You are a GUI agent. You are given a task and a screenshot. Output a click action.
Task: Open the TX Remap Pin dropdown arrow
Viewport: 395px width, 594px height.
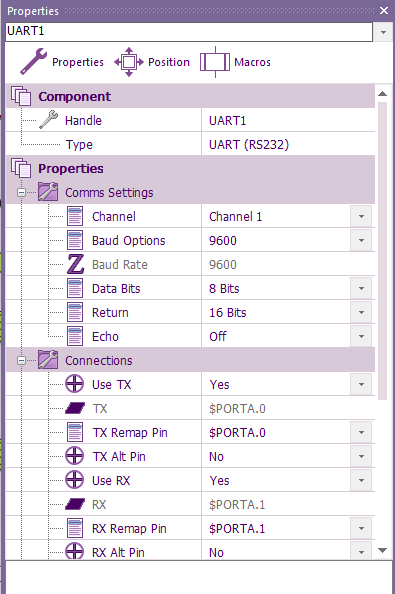tap(361, 432)
